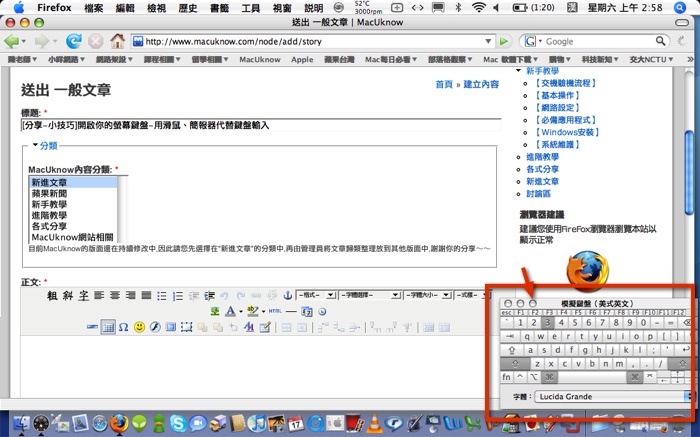Select 各式分享 in the category list
The width and height of the screenshot is (700, 437).
(74, 226)
